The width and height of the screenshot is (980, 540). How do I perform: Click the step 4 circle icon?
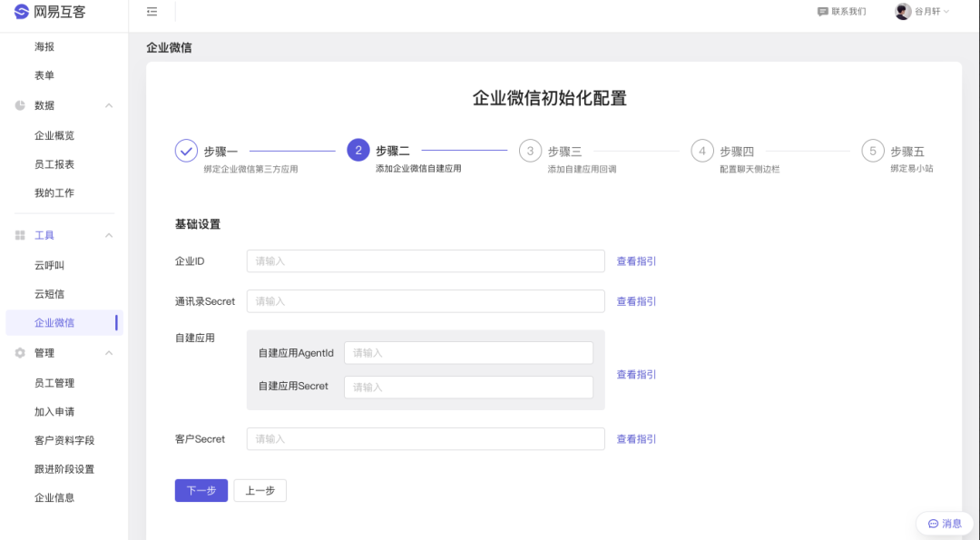click(701, 151)
